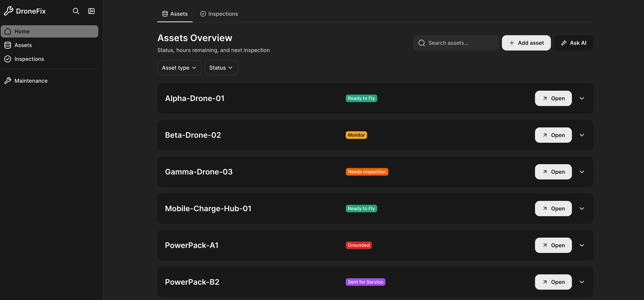Viewport: 644px width, 300px height.
Task: Launch the Ask AI assistant
Action: click(574, 43)
